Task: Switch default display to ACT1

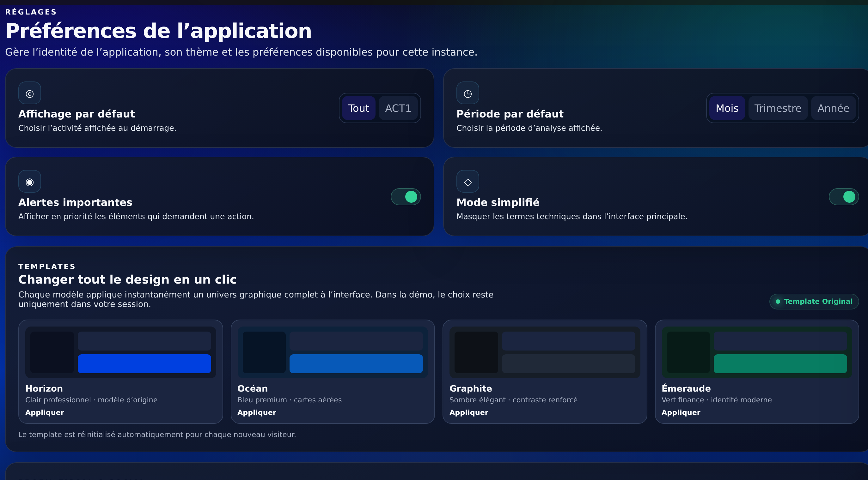Action: tap(398, 108)
